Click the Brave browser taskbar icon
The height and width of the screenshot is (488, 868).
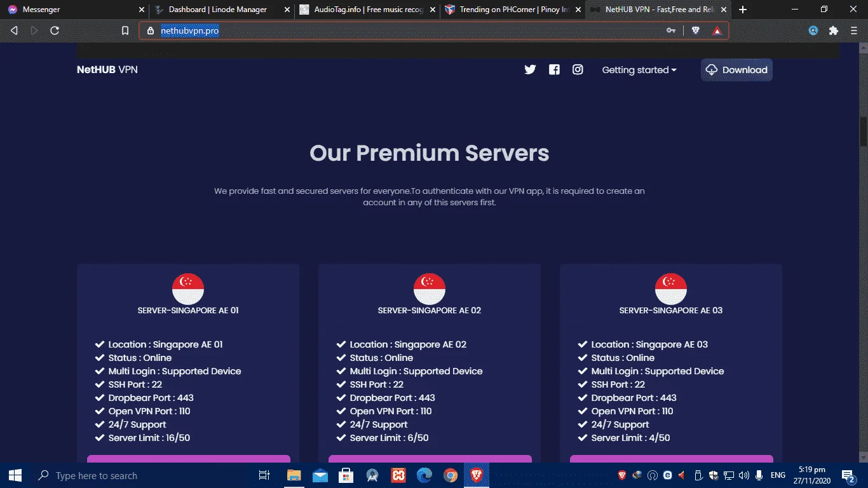[x=476, y=475]
